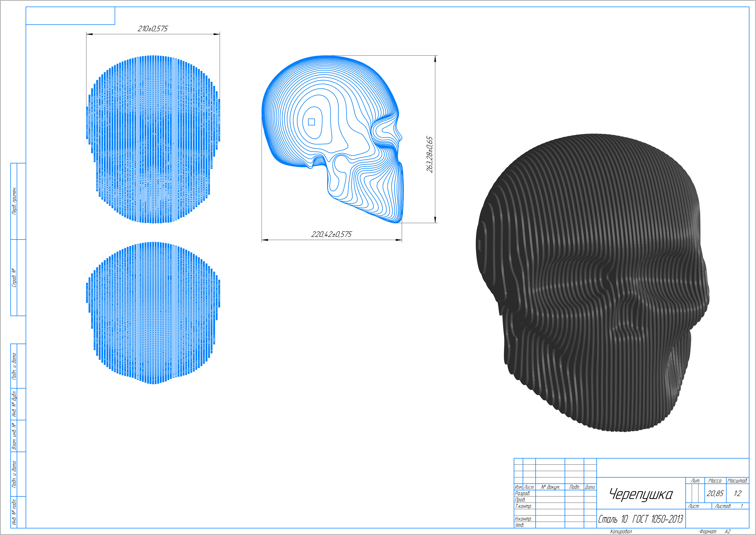Select the mass value 20,85
Screen dimensions: 756x535
(715, 493)
